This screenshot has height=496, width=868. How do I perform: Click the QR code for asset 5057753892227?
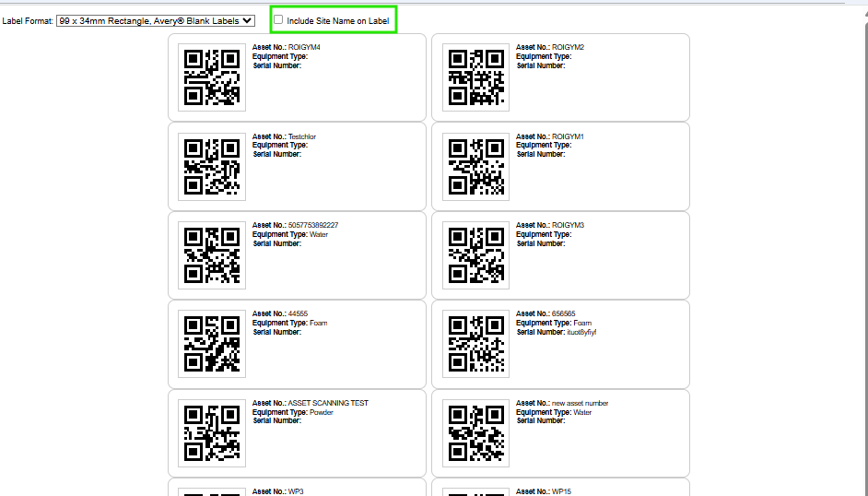(211, 255)
